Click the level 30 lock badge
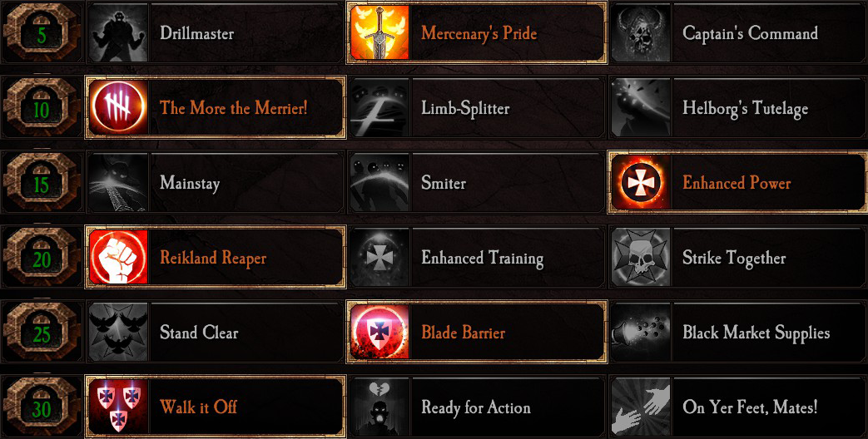868x439 pixels. (42, 407)
